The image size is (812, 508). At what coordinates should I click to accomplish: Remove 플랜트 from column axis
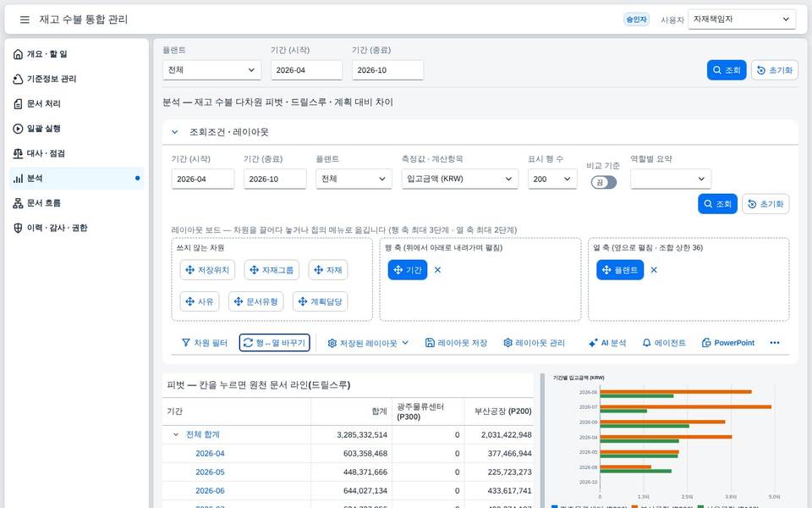click(x=654, y=270)
